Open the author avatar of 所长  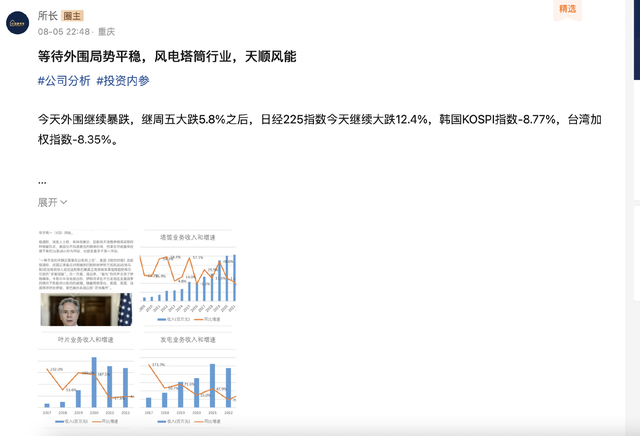coord(18,23)
